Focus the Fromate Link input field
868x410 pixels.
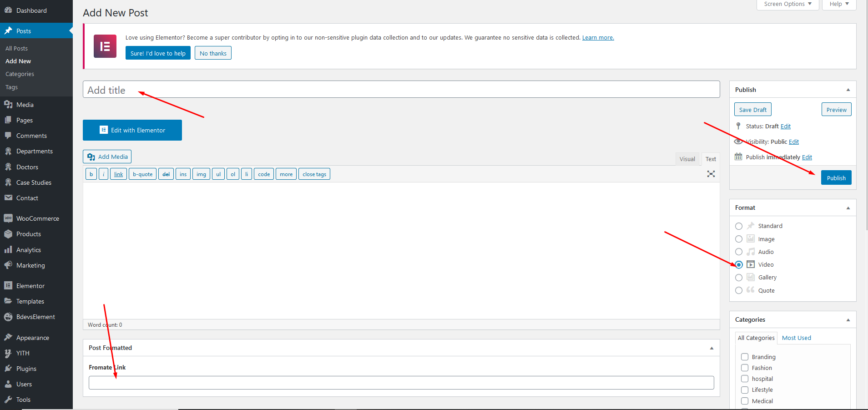coord(401,383)
